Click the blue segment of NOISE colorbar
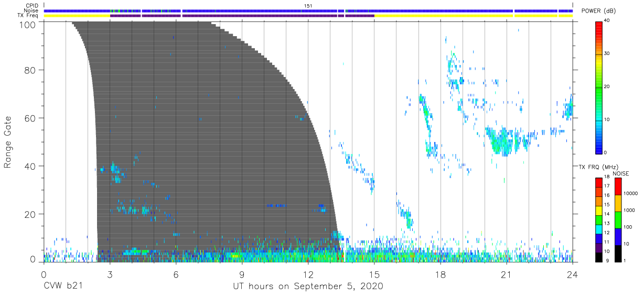Image resolution: width=644 pixels, height=297 pixels. (618, 236)
